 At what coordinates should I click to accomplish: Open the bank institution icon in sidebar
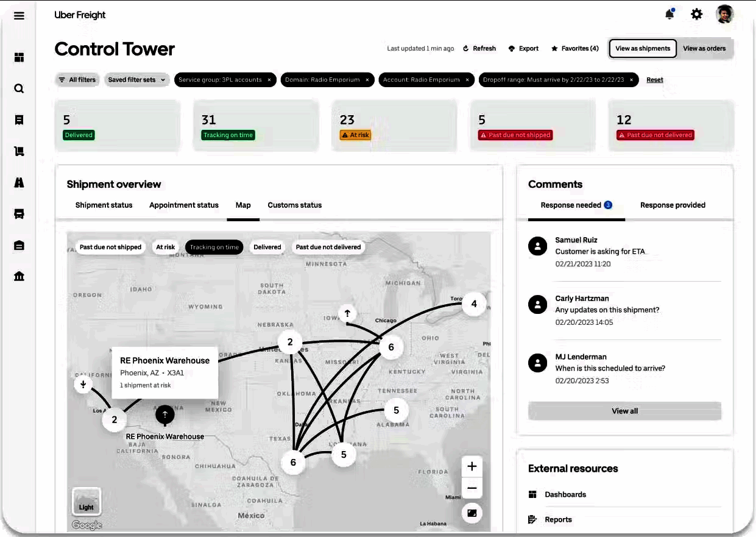coord(19,276)
